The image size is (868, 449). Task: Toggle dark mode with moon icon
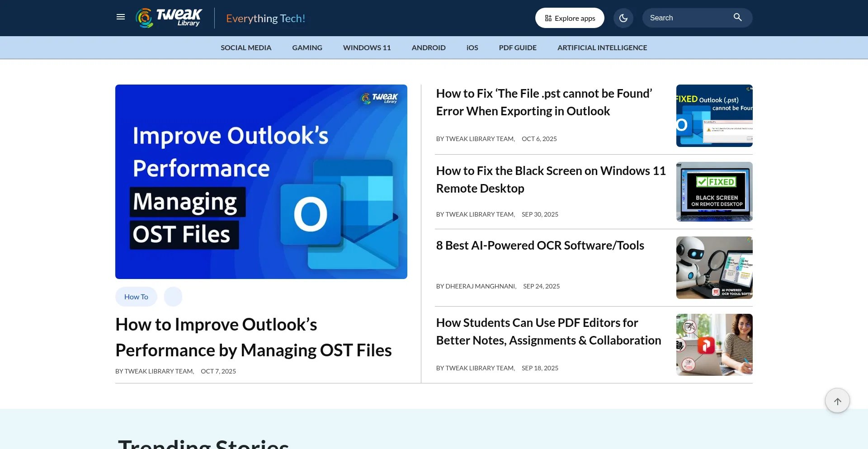(x=623, y=18)
